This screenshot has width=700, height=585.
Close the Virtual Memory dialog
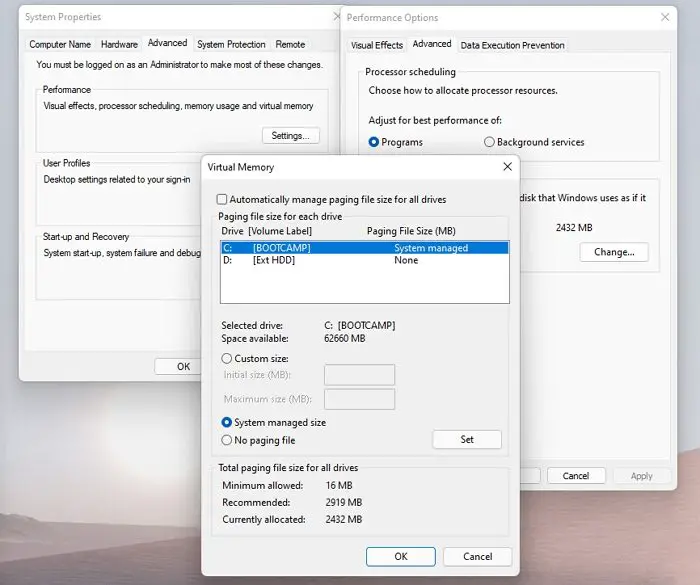(507, 167)
